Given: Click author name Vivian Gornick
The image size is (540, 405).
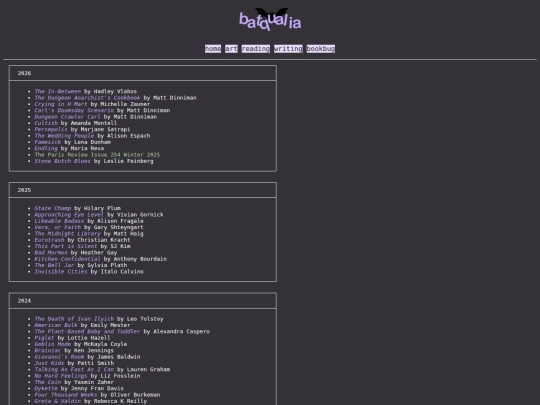Looking at the screenshot, I should (140, 215).
